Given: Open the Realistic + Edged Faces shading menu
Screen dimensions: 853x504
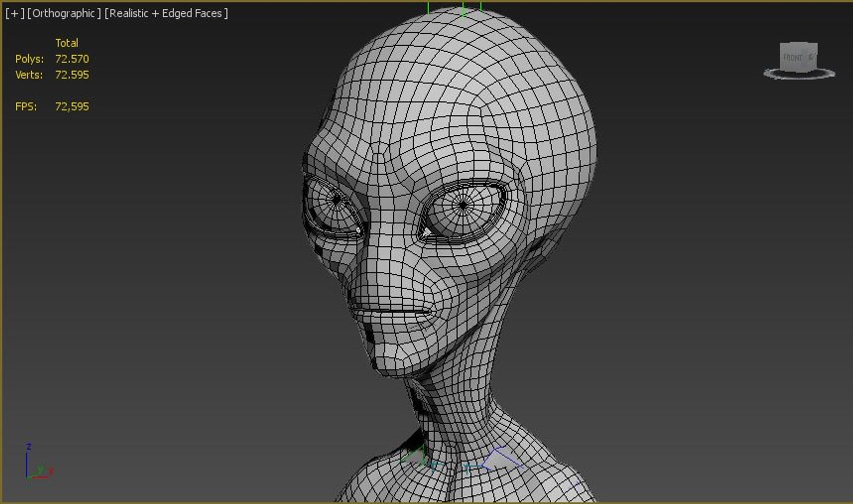Looking at the screenshot, I should coord(166,14).
